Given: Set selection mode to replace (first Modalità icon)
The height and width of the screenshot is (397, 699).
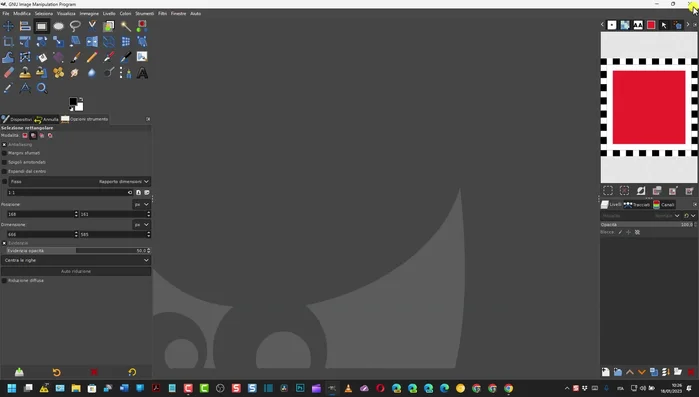Looking at the screenshot, I should (25, 135).
